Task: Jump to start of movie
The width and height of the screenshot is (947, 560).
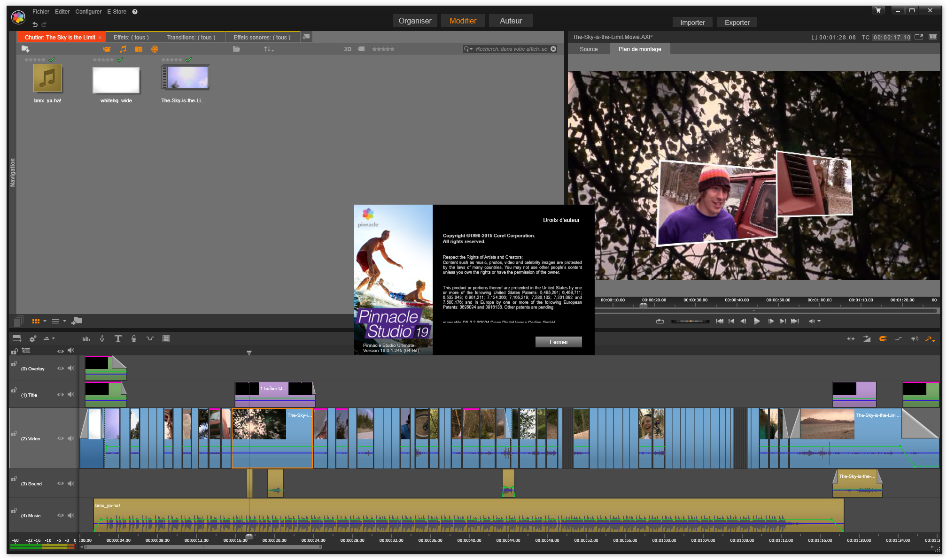Action: 719,321
